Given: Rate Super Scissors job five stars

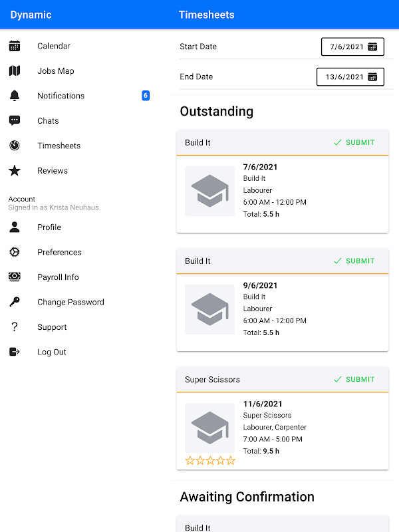Looking at the screenshot, I should coord(231,460).
